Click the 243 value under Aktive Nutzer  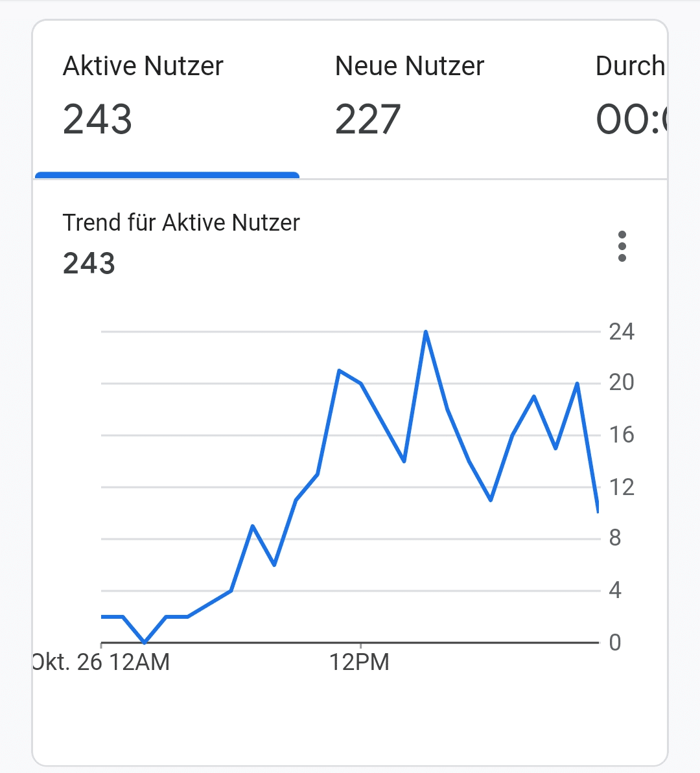[x=97, y=120]
